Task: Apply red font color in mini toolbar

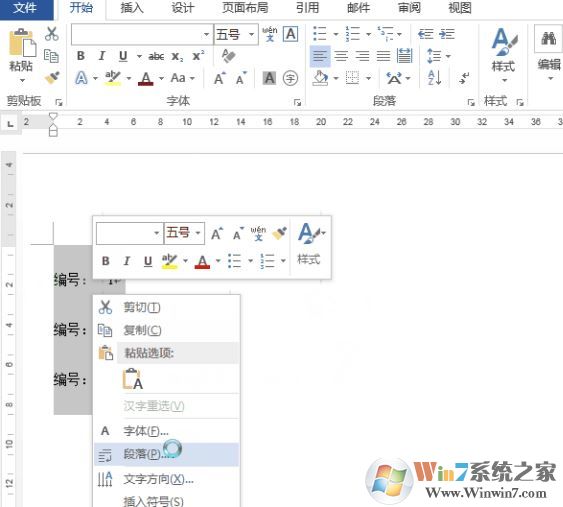Action: (202, 261)
